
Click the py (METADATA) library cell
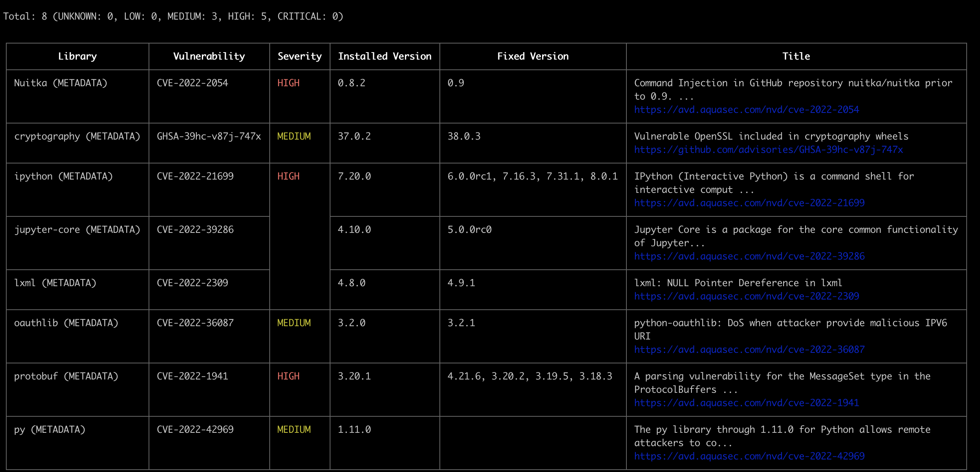[50, 430]
